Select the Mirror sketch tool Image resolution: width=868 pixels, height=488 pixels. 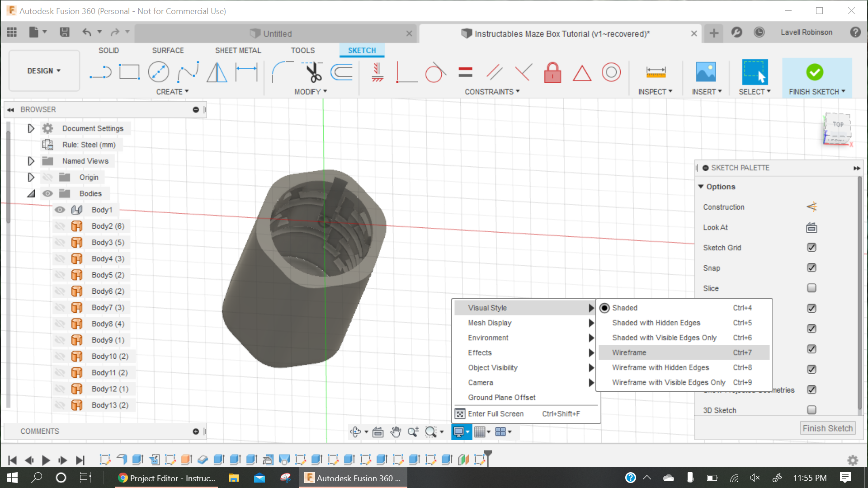[x=217, y=72]
